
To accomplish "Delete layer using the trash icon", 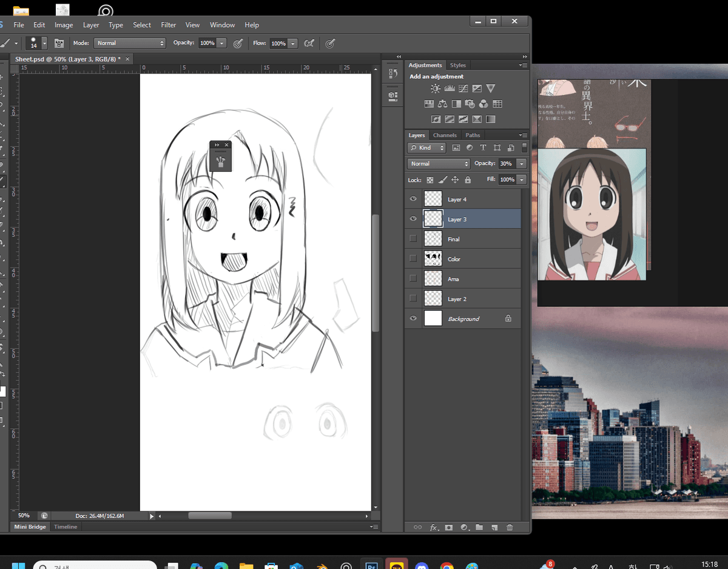I will click(510, 527).
